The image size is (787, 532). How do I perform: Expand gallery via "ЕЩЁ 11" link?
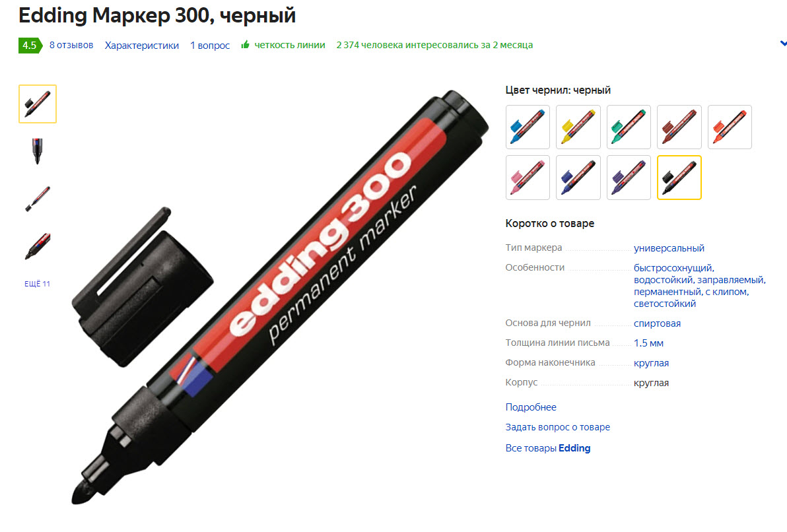pyautogui.click(x=37, y=284)
